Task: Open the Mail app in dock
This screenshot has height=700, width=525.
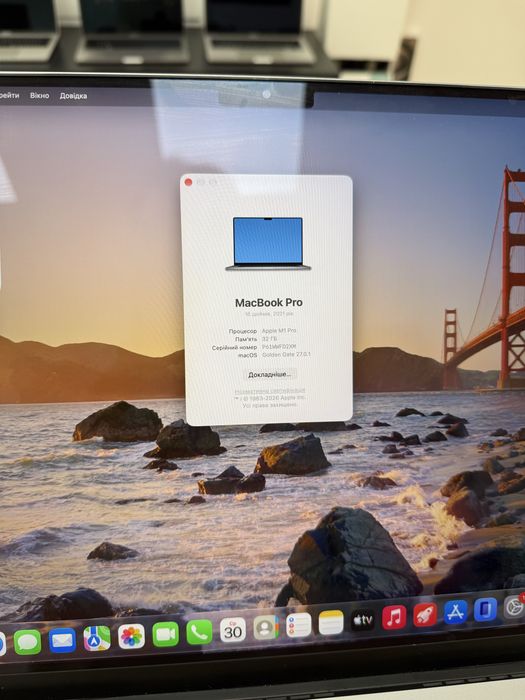Action: point(62,640)
